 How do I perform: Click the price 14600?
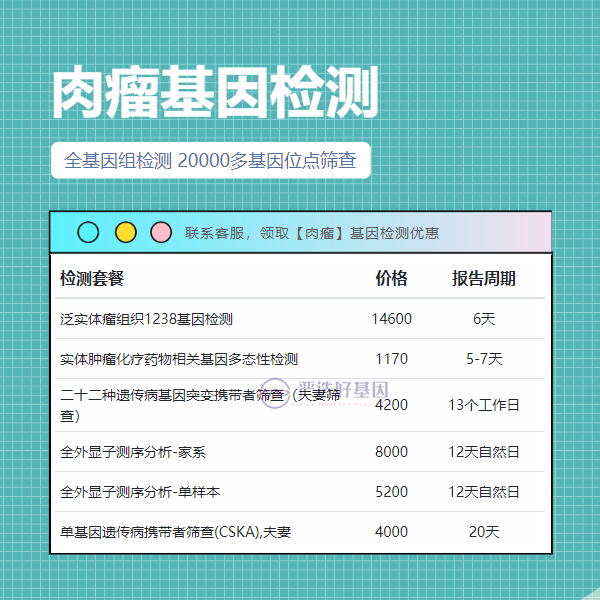tap(391, 319)
